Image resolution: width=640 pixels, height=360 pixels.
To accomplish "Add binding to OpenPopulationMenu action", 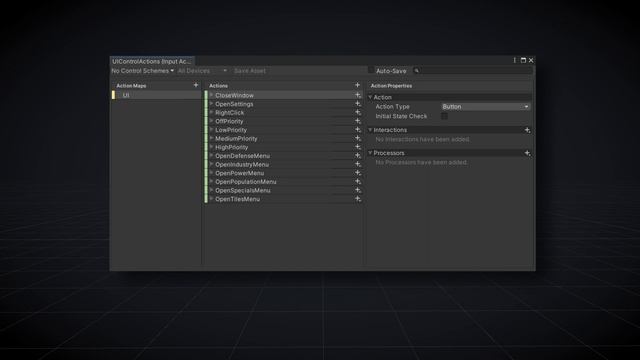I will click(358, 182).
